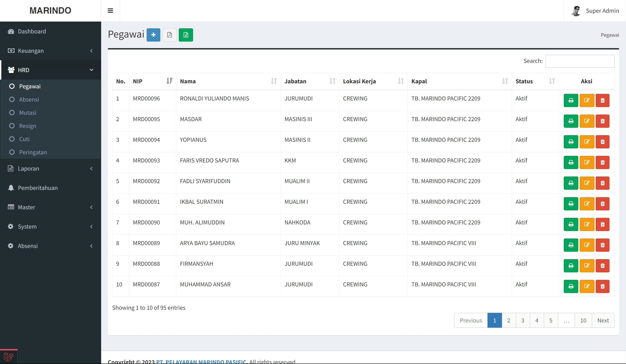This screenshot has height=364, width=626.
Task: Export table to Excel green icon
Action: (186, 35)
